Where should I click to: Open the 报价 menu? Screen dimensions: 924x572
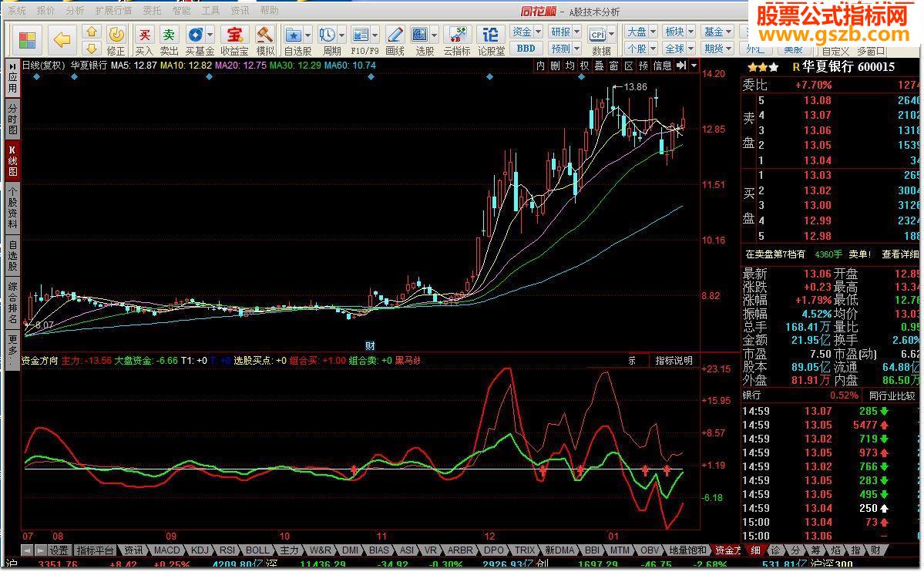pos(45,11)
